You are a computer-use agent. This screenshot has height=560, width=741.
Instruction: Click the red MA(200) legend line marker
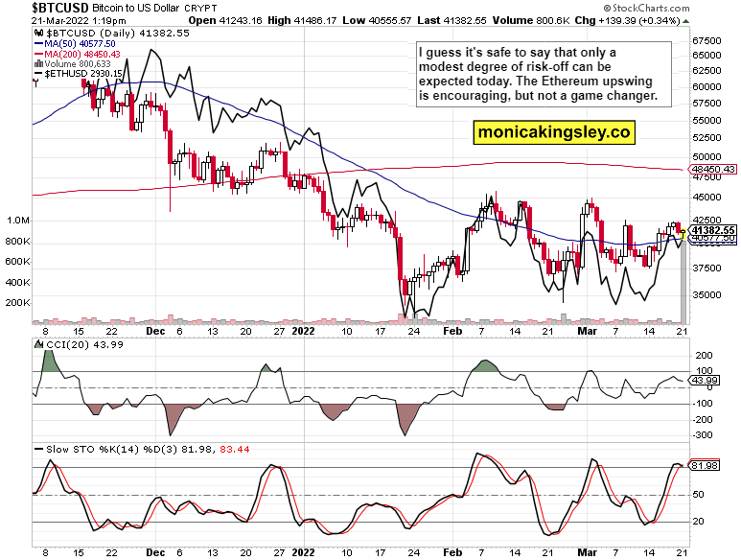[x=37, y=54]
